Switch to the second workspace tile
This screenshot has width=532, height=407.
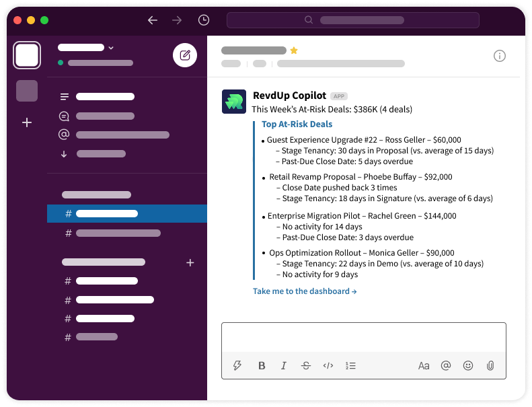tap(27, 91)
